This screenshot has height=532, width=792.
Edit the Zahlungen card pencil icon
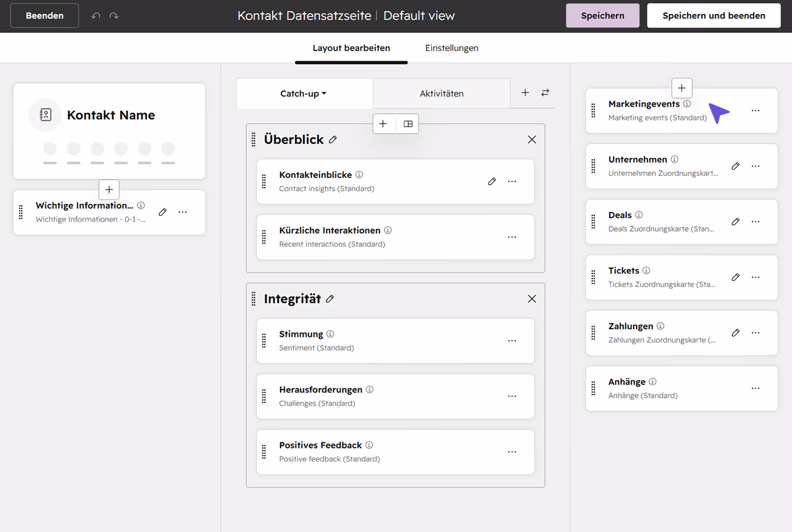pyautogui.click(x=736, y=333)
